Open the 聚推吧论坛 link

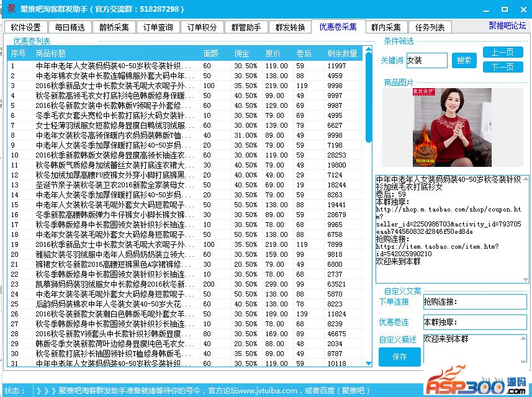click(x=507, y=25)
